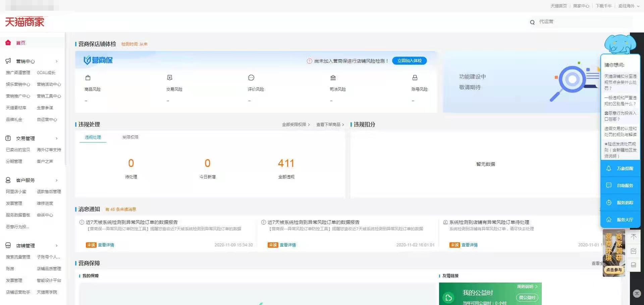This screenshot has width=644, height=305.
Task: Click the search input field
Action: pyautogui.click(x=585, y=22)
